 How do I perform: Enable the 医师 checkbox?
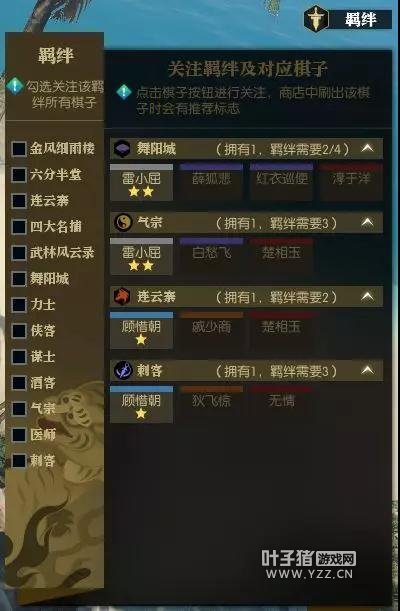point(19,435)
